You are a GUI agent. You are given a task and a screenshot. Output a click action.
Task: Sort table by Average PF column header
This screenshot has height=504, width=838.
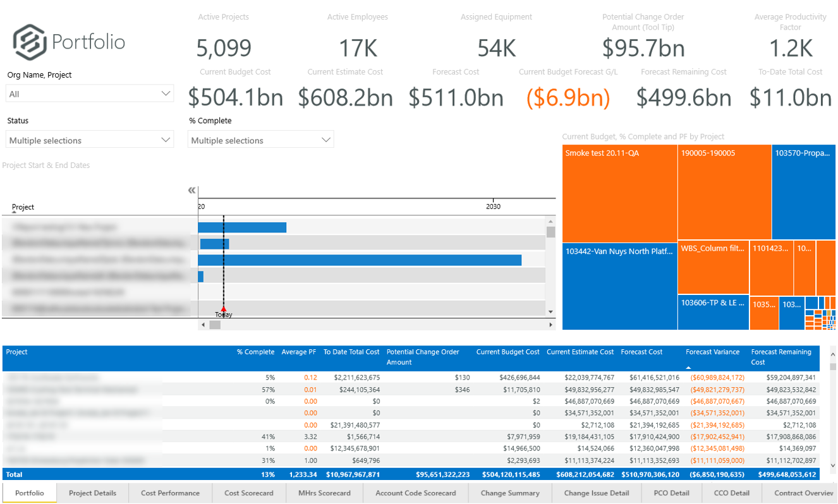(x=299, y=352)
